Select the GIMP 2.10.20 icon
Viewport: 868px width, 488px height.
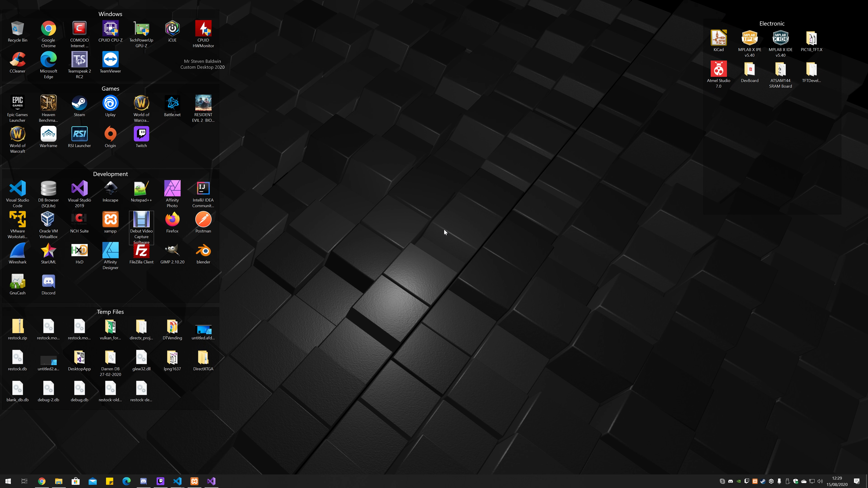tap(172, 251)
